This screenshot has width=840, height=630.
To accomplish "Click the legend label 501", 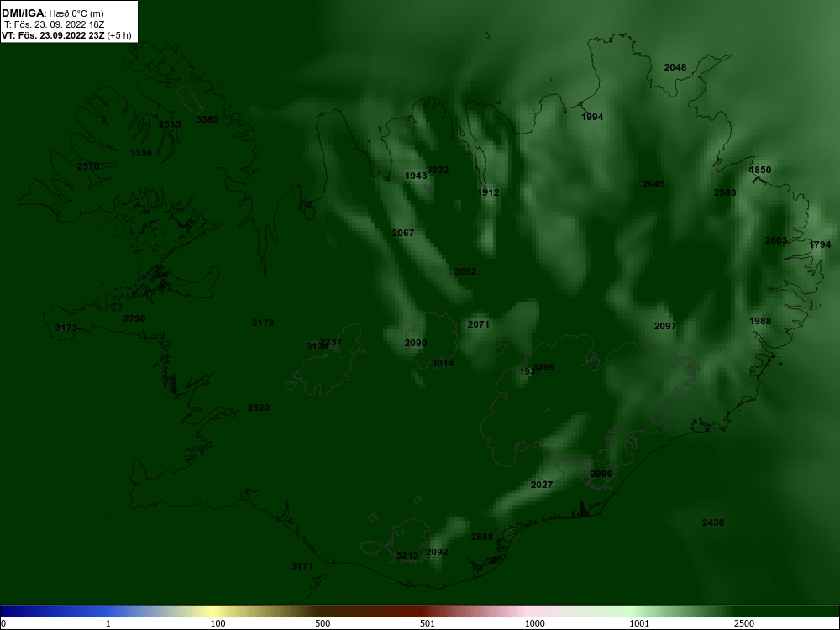I will [428, 623].
